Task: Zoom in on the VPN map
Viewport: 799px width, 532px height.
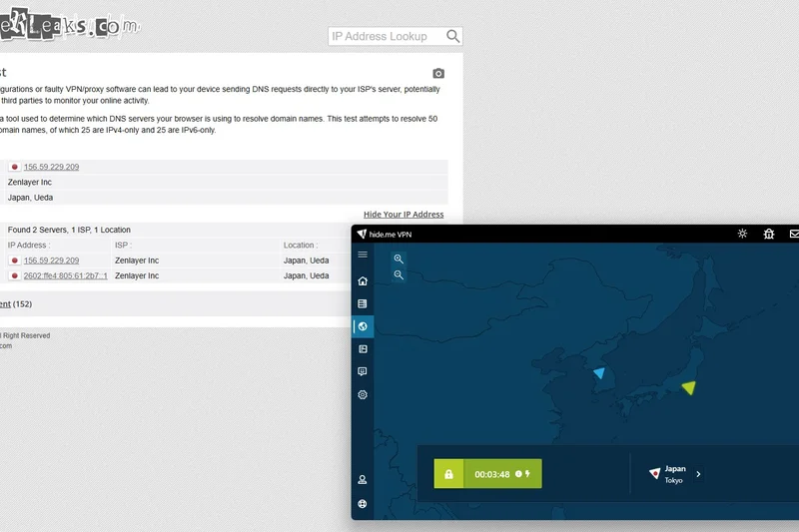Action: [399, 259]
